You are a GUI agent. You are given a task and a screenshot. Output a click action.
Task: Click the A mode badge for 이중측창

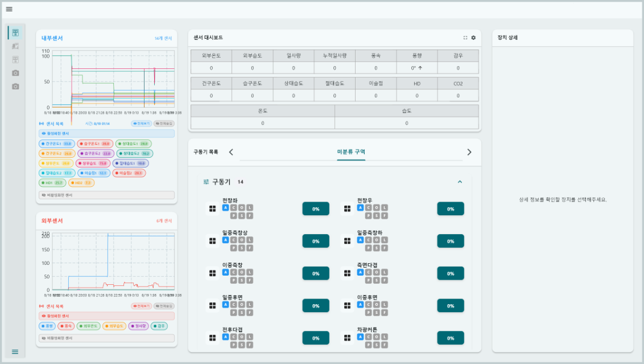(x=225, y=272)
